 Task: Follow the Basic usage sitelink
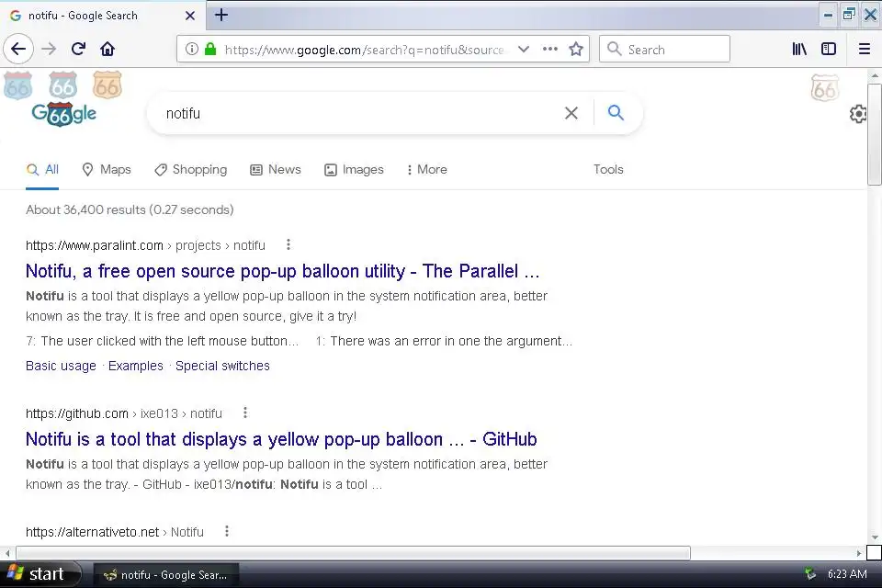point(61,366)
